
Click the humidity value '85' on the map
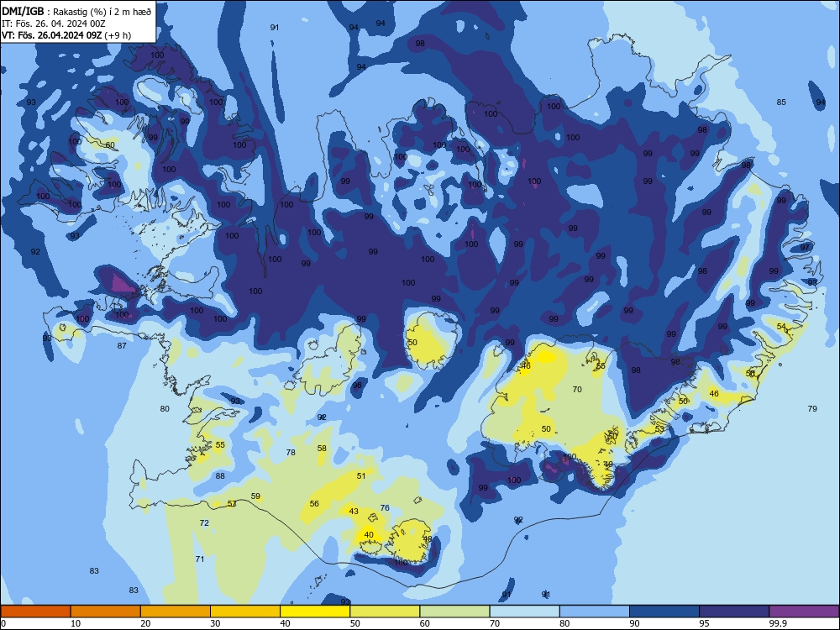pyautogui.click(x=781, y=102)
